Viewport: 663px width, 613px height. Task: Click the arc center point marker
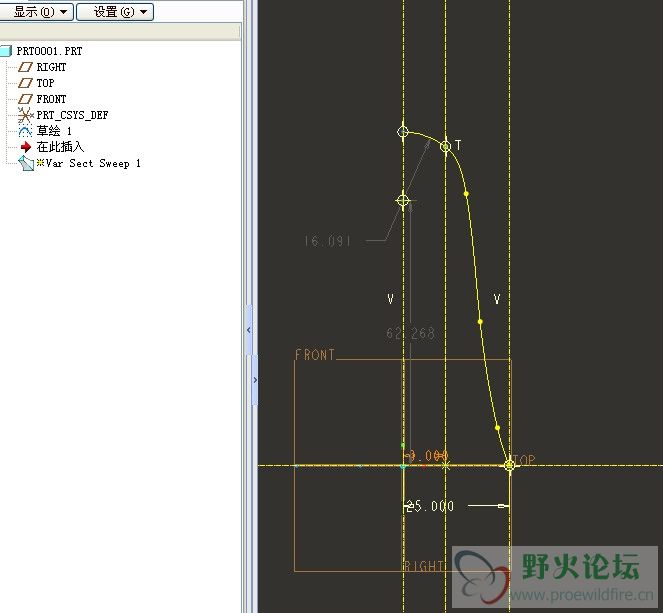coord(403,200)
